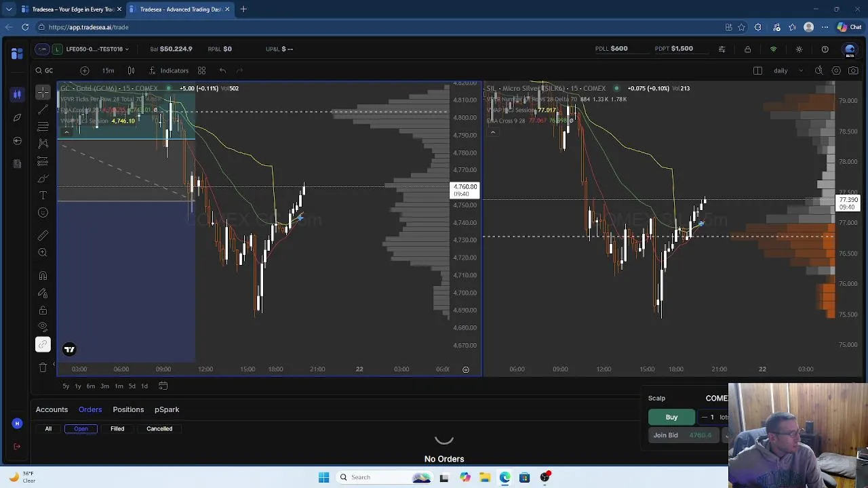Image resolution: width=868 pixels, height=488 pixels.
Task: Click the Windows taskbar Search box
Action: pos(384,477)
